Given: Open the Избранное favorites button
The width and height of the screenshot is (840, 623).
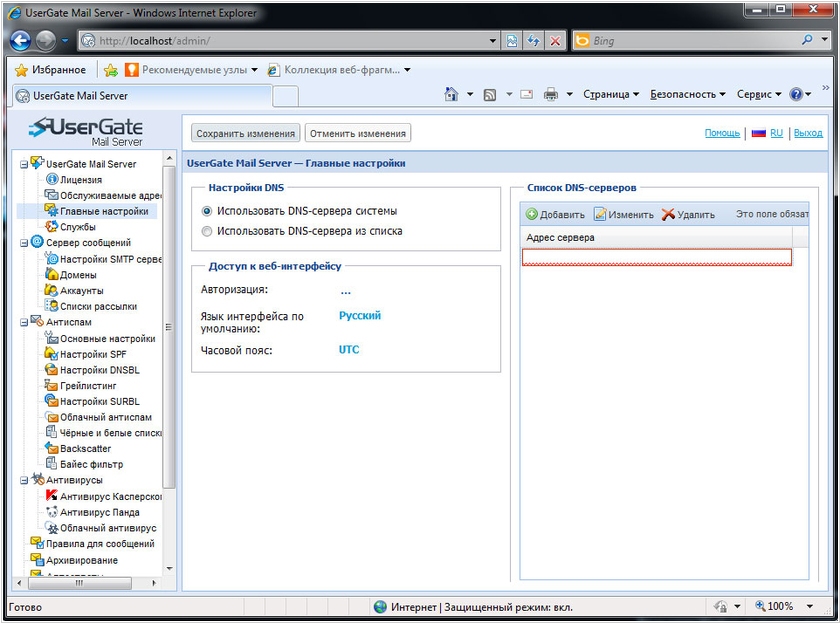Looking at the screenshot, I should [50, 70].
